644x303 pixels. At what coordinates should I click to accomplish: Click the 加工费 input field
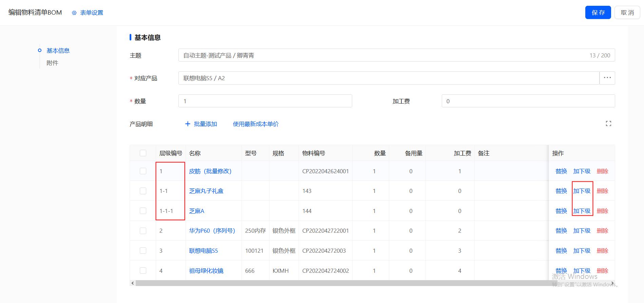pyautogui.click(x=528, y=101)
